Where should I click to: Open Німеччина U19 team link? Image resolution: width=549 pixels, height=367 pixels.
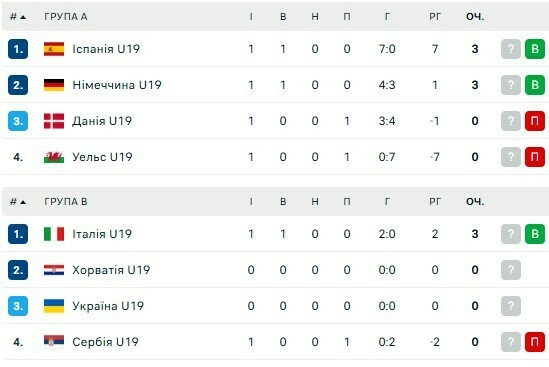[117, 85]
